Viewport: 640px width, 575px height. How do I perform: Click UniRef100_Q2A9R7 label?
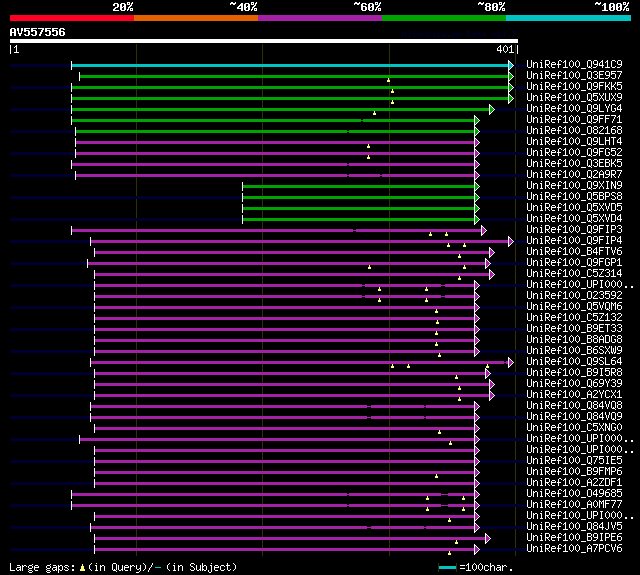pos(574,175)
